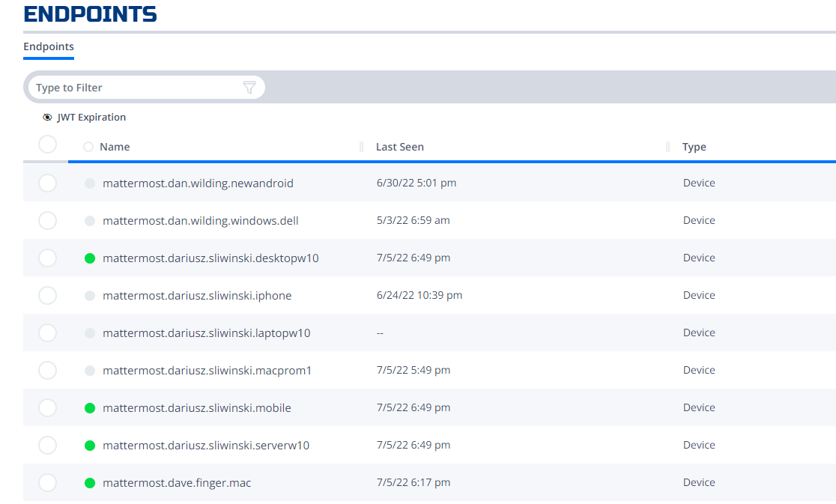Open endpoint mattermost.dariusz.sliwinski.desktopw10
Image resolution: width=836 pixels, height=504 pixels.
(x=210, y=258)
